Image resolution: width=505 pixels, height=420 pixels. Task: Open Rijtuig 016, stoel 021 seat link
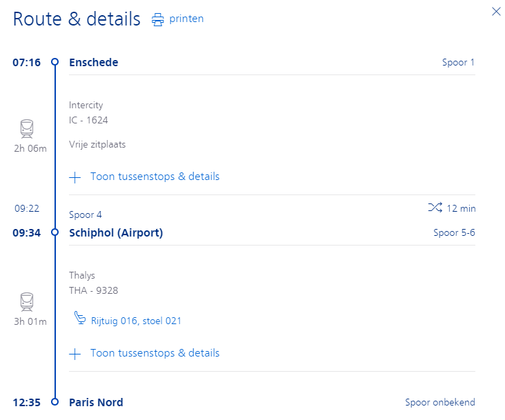tap(136, 321)
